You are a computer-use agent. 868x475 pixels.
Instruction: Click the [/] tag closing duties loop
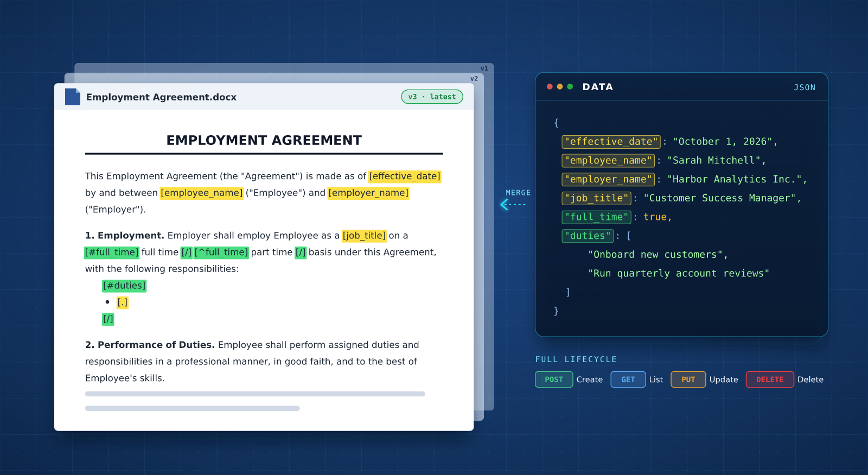[108, 319]
